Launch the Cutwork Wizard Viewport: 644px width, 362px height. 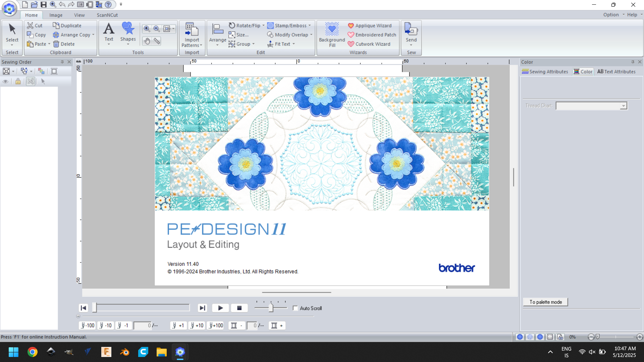tap(369, 44)
